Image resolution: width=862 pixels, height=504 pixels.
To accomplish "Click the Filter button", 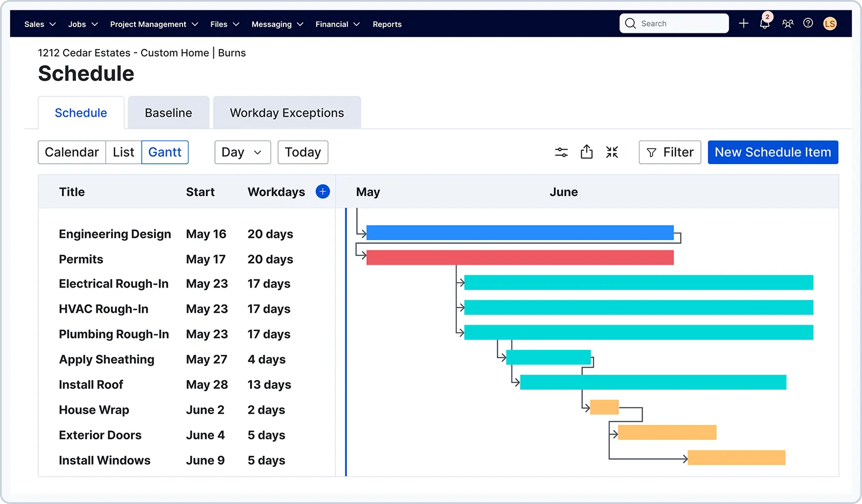I will (670, 152).
